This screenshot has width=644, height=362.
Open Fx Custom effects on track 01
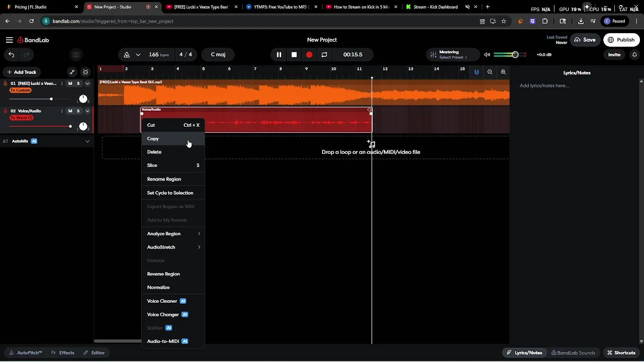tap(21, 90)
